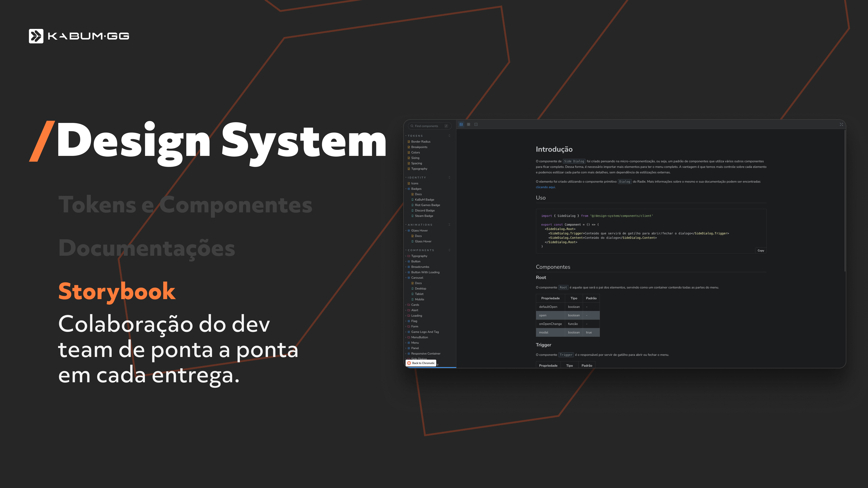Collapse the COMPONENTS section header
Viewport: 868px width, 488px height.
click(420, 250)
